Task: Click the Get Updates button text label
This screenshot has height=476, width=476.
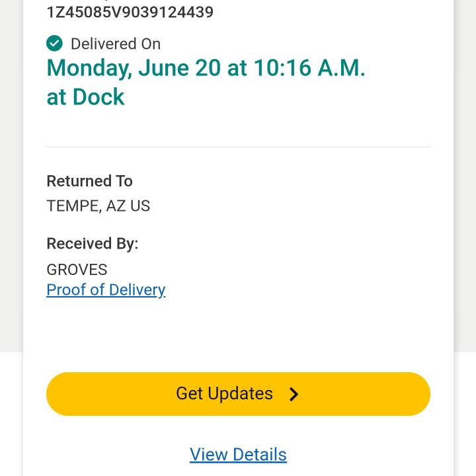Action: (x=224, y=393)
